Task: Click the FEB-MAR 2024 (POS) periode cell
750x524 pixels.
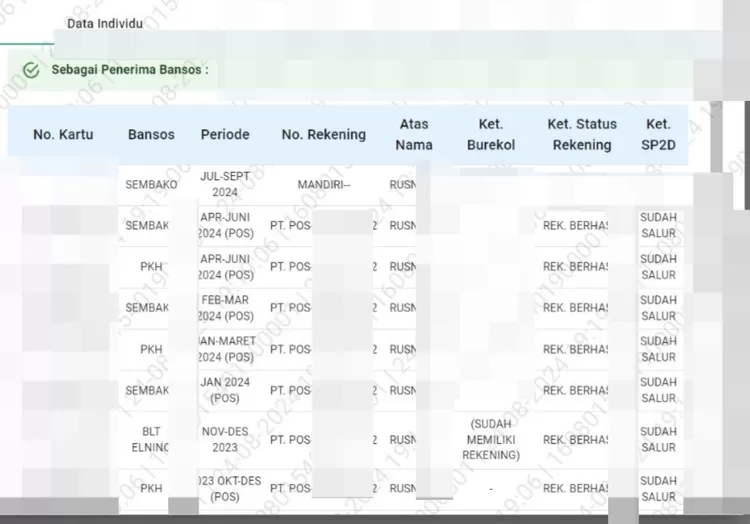Action: [x=226, y=308]
